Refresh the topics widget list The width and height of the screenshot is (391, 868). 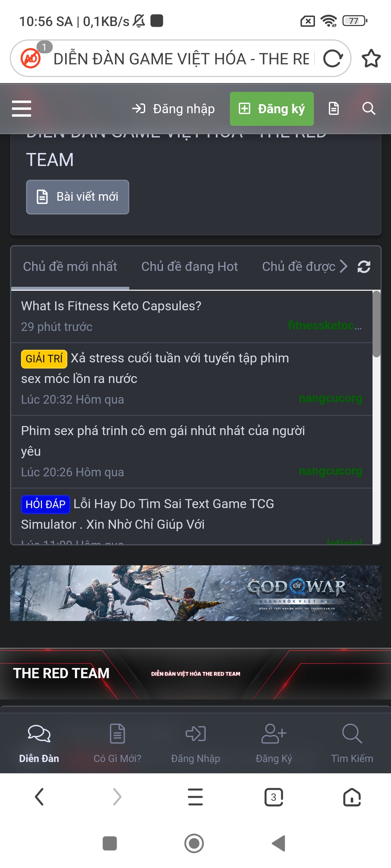point(364,267)
